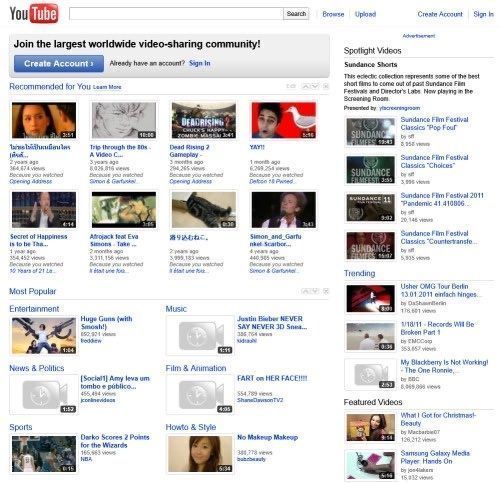
Task: Click 'Opening Address' under the Dead Rising video
Action: 190,181
